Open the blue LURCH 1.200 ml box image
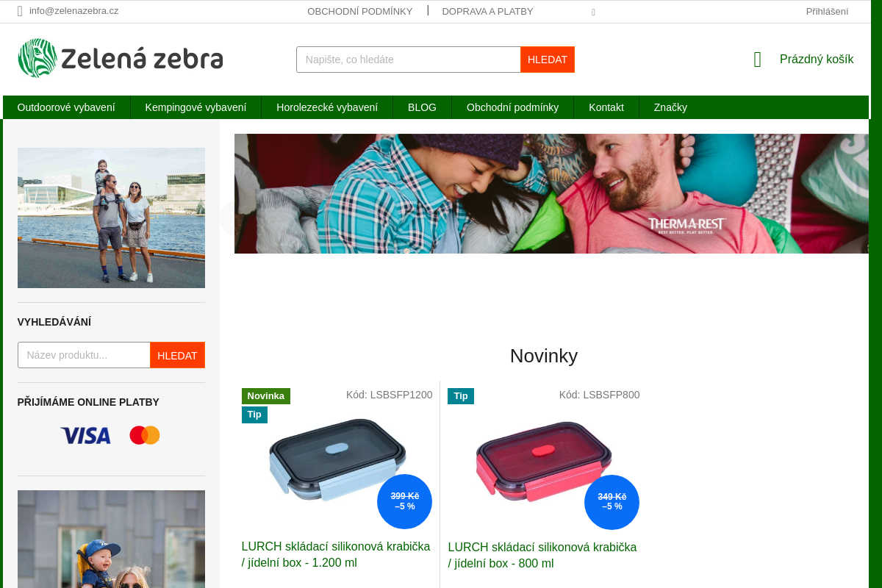 coord(337,459)
